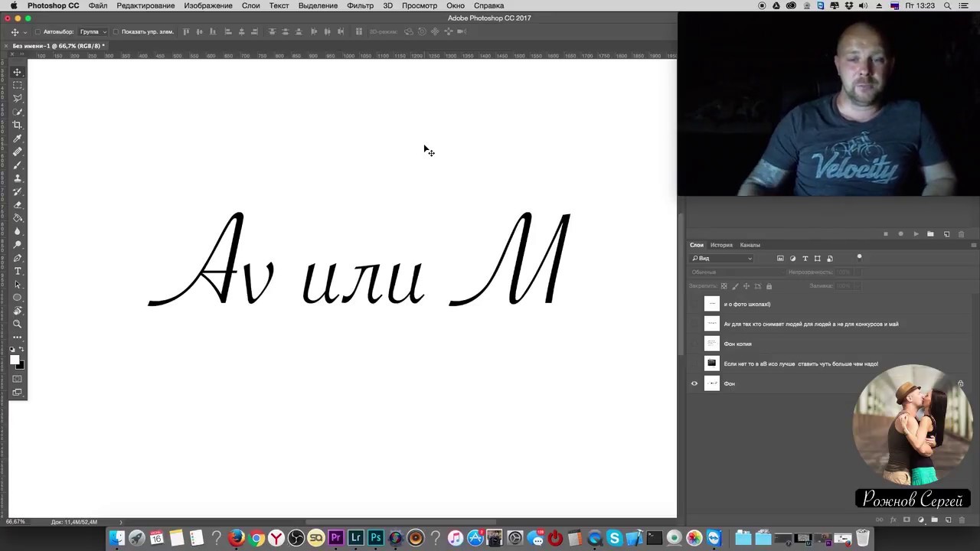Select the Brush tool

point(17,165)
